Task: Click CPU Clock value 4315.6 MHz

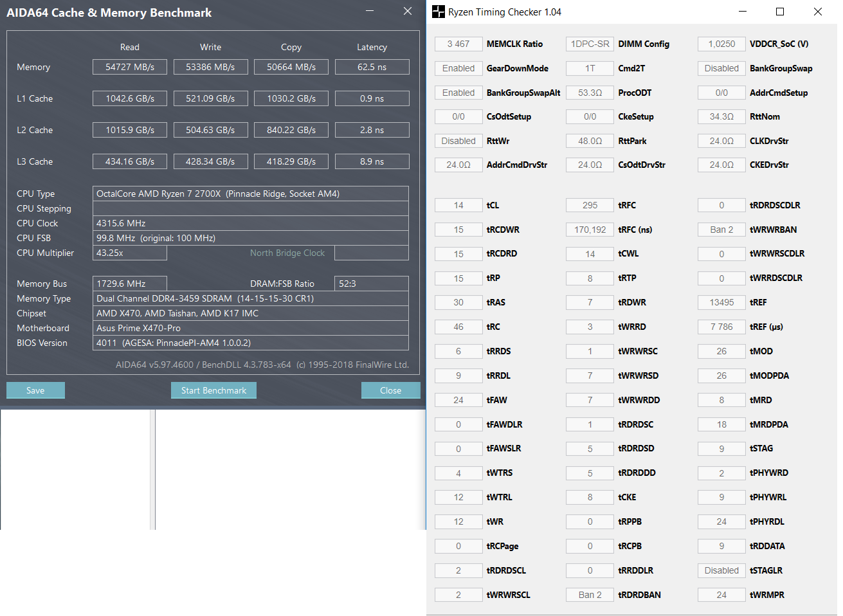Action: pyautogui.click(x=251, y=223)
